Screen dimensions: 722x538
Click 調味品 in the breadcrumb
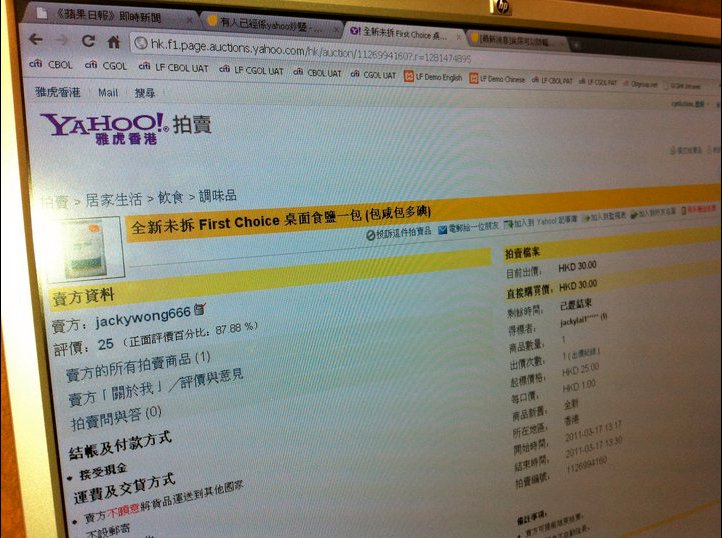[x=218, y=196]
